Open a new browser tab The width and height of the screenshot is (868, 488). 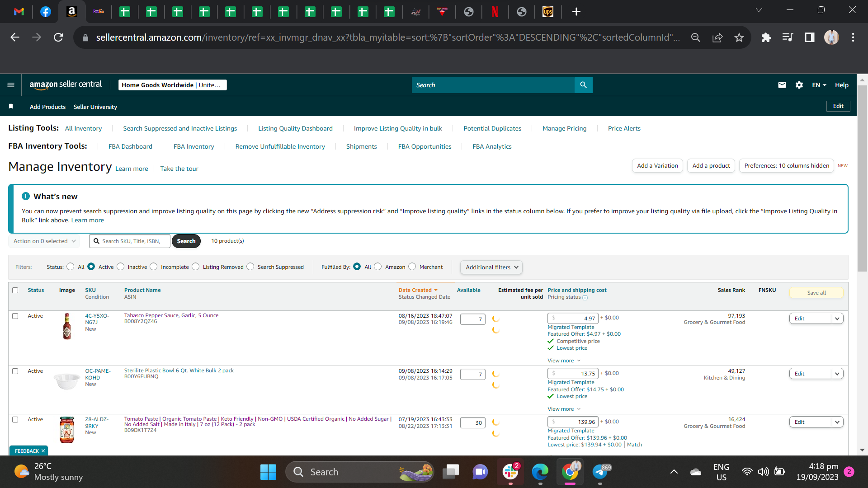(x=576, y=12)
